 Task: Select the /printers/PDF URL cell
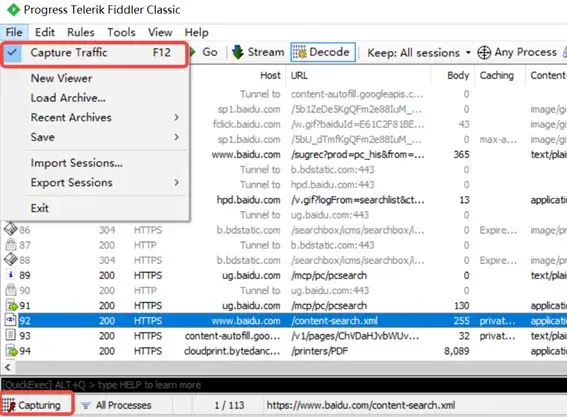tap(319, 351)
